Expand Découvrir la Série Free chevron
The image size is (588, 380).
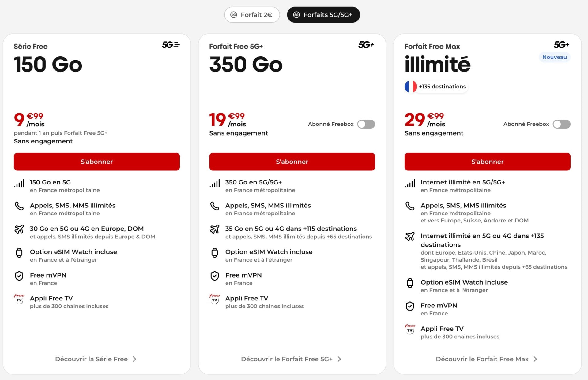pos(134,359)
